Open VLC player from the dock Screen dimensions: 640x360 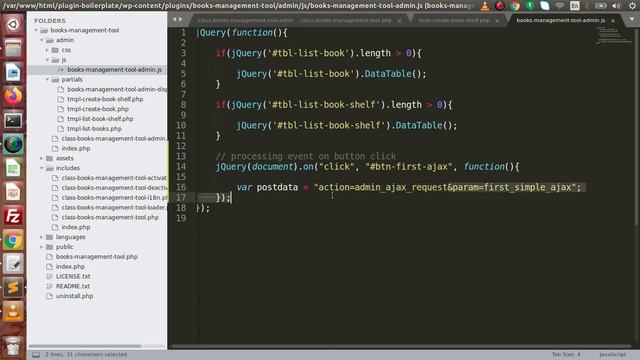click(x=13, y=312)
